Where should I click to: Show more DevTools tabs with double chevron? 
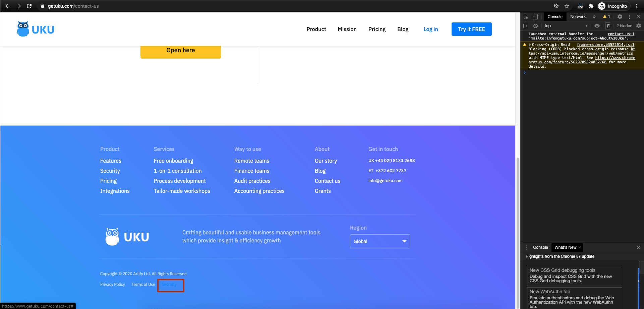[x=594, y=17]
